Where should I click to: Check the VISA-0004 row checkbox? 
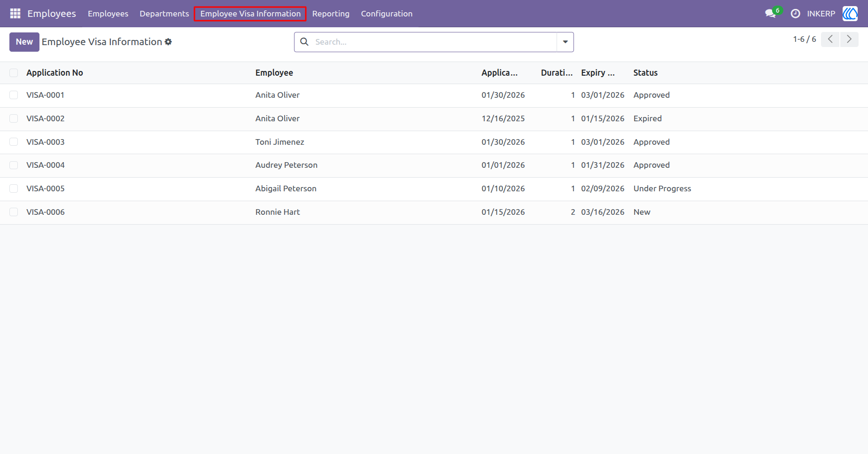(14, 165)
